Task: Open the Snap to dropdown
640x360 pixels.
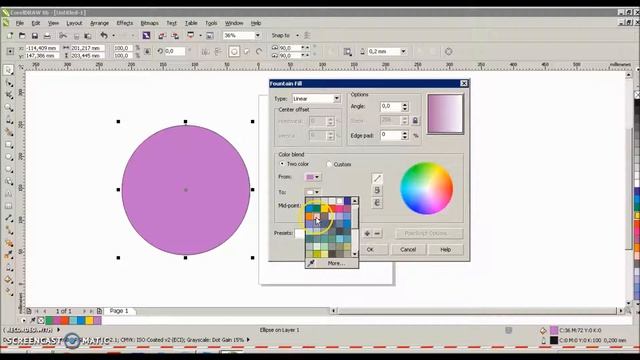Action: point(297,36)
